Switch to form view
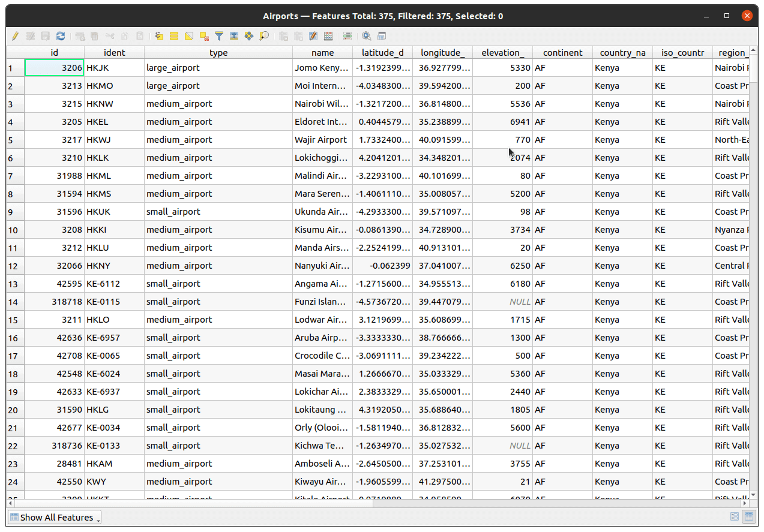The image size is (764, 532). point(735,517)
